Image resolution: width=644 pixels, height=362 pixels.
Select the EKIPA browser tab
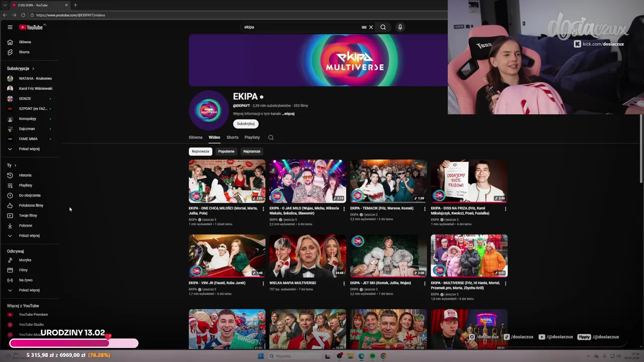coord(40,5)
